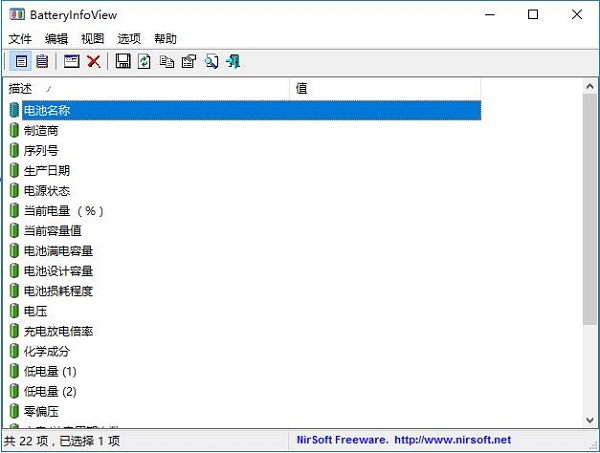Save selected items with floppy disk icon

click(123, 61)
